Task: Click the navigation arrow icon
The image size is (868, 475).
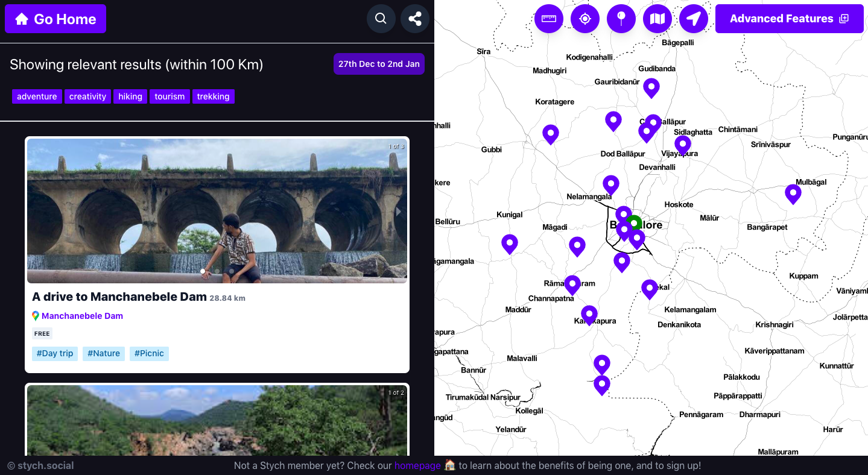Action: [694, 19]
